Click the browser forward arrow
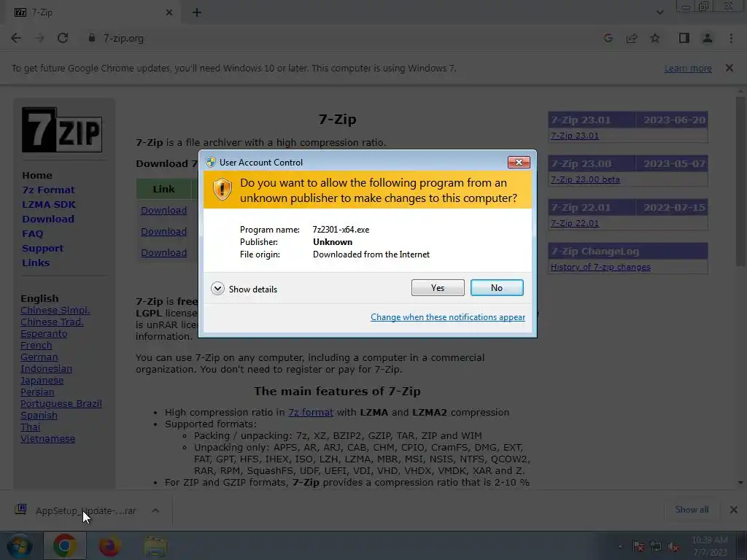747x560 pixels. click(39, 38)
